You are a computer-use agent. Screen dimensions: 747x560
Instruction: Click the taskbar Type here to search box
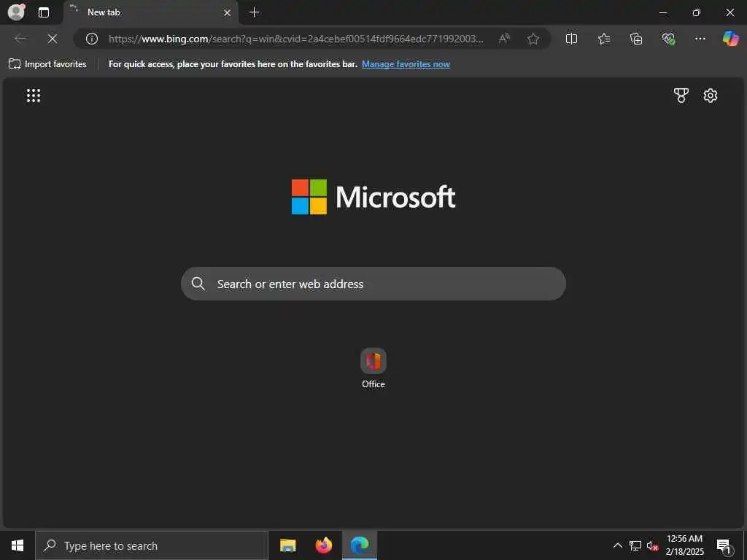click(x=152, y=545)
